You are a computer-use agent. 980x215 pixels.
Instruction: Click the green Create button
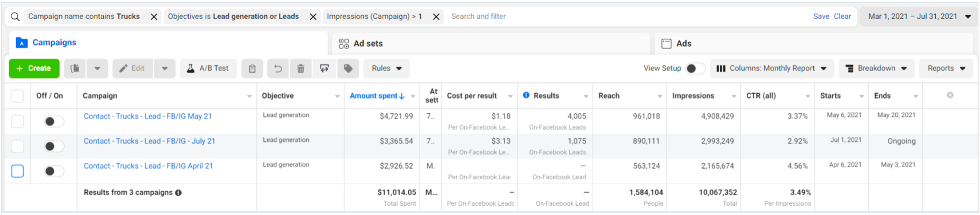click(34, 68)
